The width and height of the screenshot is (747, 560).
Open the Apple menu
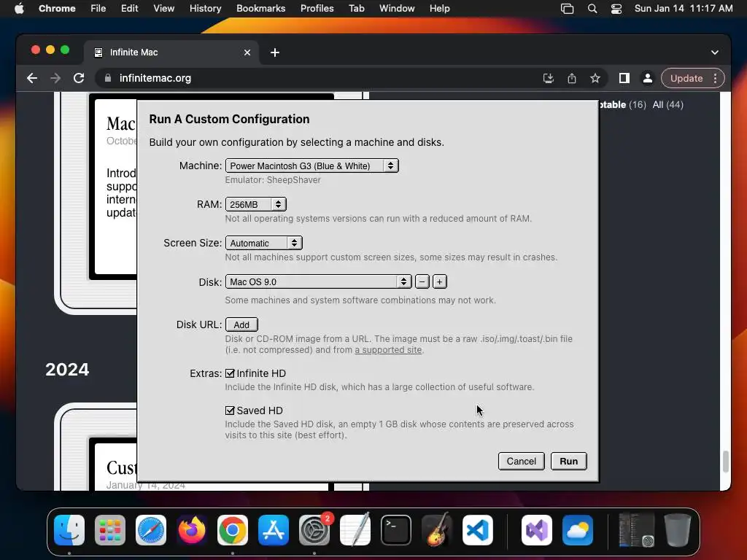[19, 9]
